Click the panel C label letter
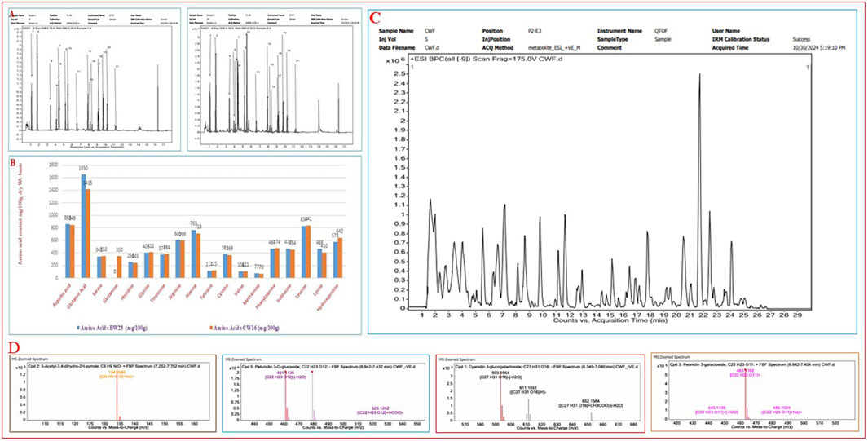The width and height of the screenshot is (868, 441). 374,18
